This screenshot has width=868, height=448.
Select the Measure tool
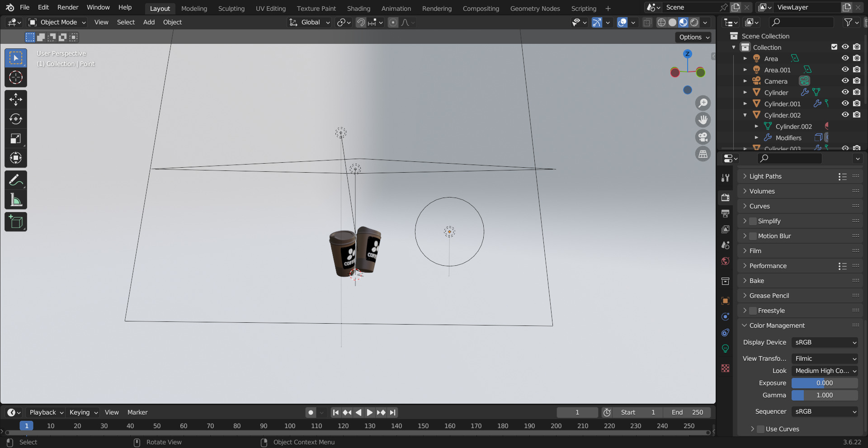click(16, 200)
